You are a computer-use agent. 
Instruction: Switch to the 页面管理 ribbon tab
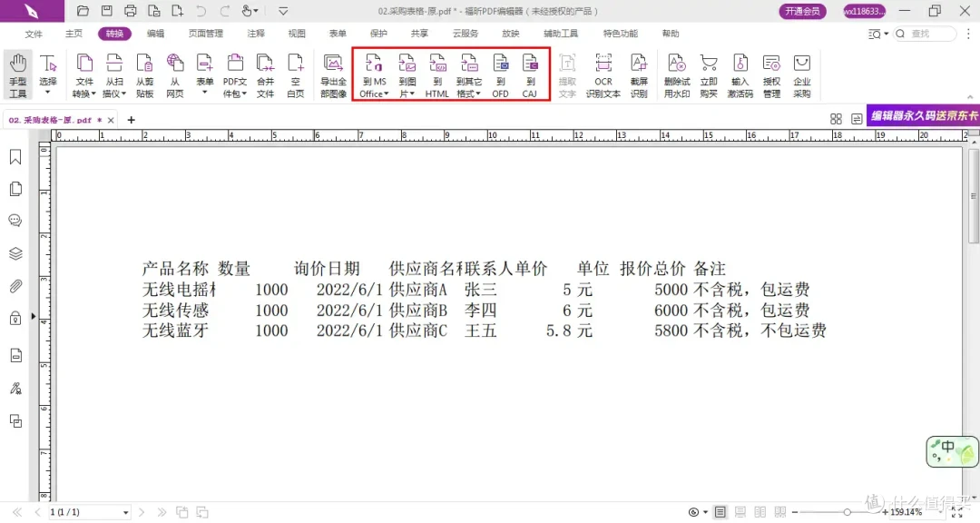click(206, 34)
